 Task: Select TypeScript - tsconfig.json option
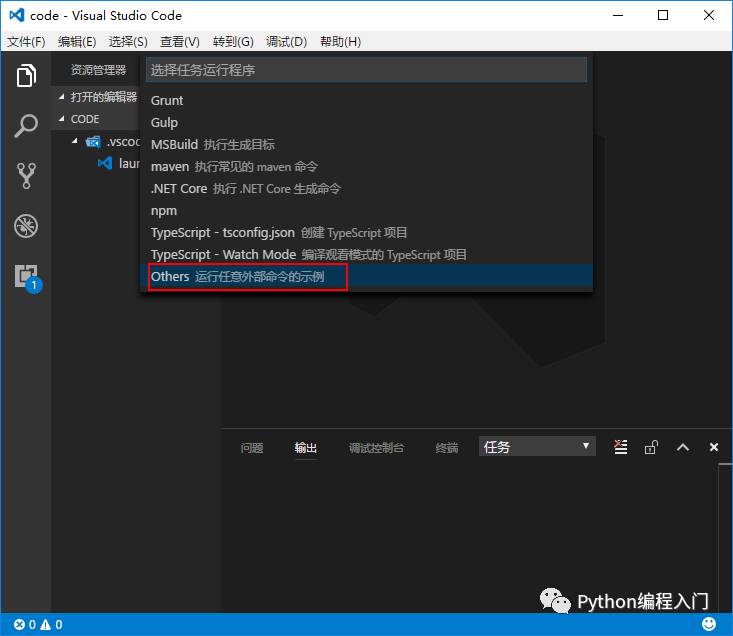[366, 232]
